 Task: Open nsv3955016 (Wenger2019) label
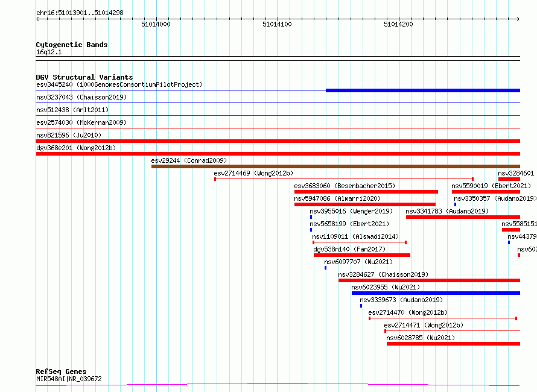point(351,211)
